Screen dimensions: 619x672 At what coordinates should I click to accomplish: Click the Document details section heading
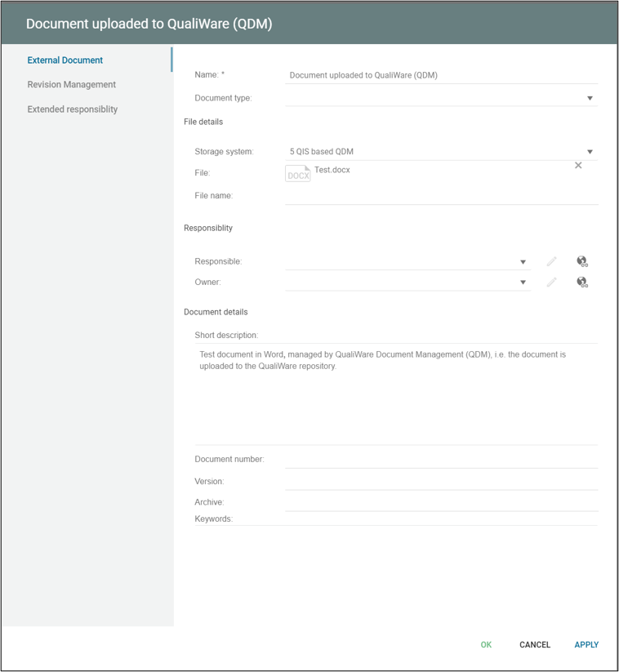[x=216, y=312]
